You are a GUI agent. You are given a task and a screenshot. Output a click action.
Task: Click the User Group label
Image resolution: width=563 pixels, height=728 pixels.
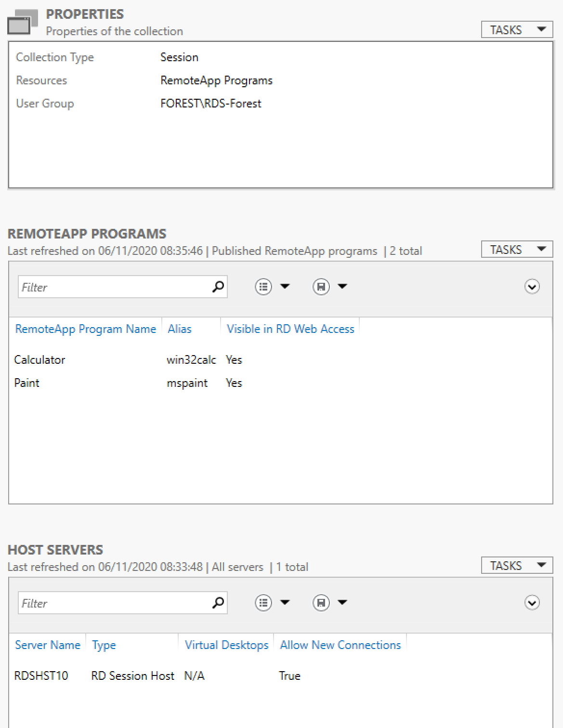pos(45,104)
